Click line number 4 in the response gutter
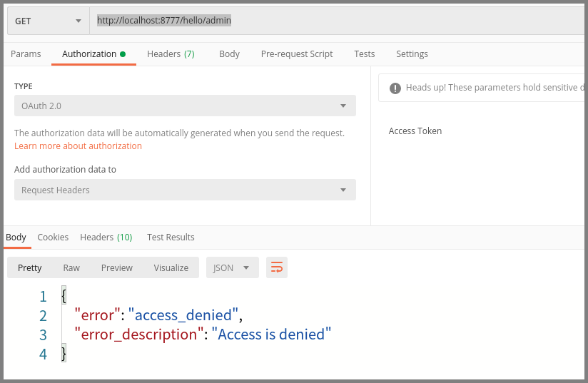This screenshot has height=383, width=588. pos(43,354)
